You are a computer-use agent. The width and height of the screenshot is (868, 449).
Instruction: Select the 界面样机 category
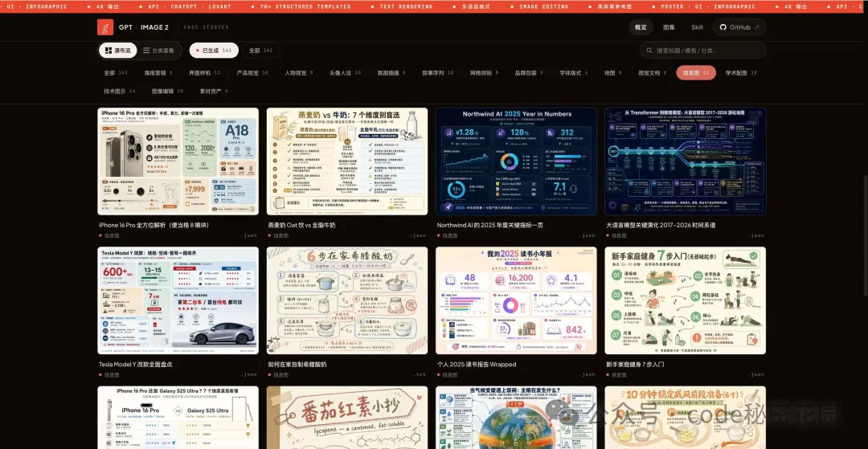point(204,72)
